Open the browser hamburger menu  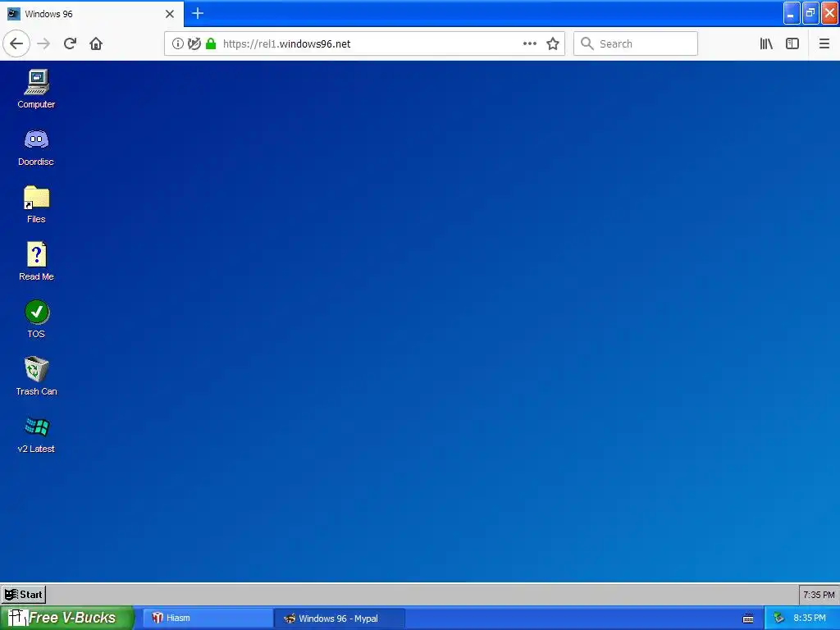[x=824, y=44]
